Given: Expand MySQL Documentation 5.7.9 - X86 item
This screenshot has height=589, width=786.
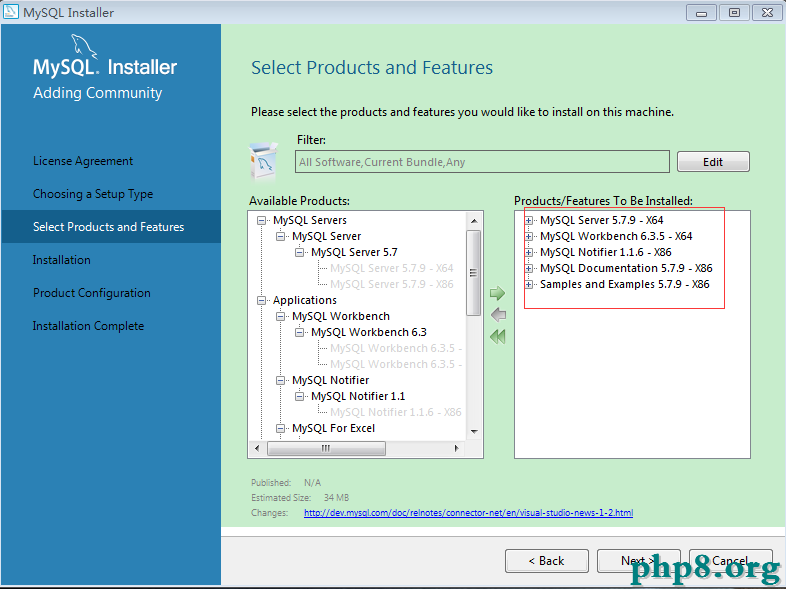Looking at the screenshot, I should (528, 269).
